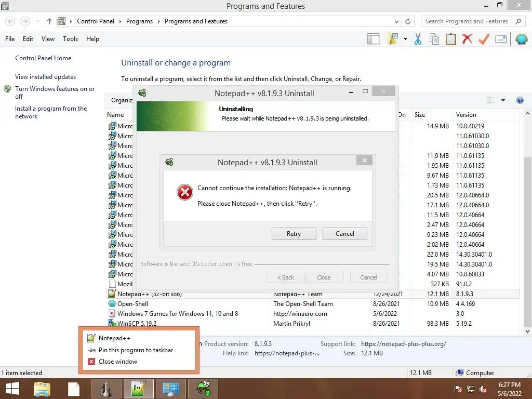
Task: Choose Close window in jump list
Action: (x=138, y=362)
